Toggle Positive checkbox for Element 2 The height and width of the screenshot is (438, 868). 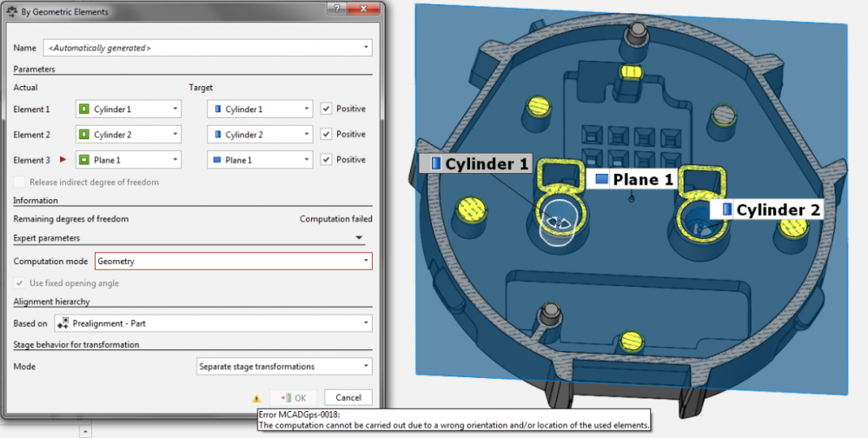coord(326,135)
